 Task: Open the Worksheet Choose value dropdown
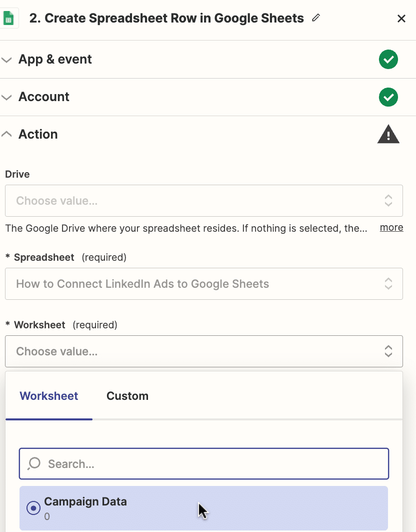[204, 351]
